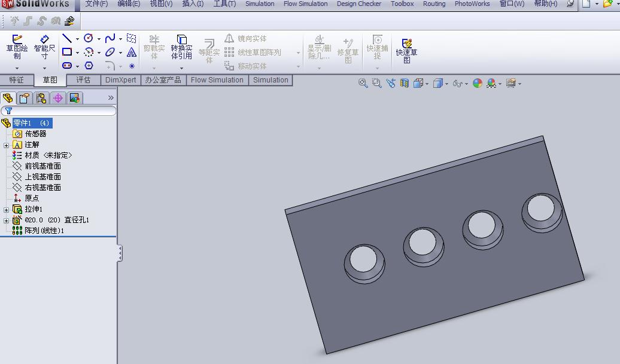
Task: Open the ConfigurationManager tab icon
Action: point(41,98)
